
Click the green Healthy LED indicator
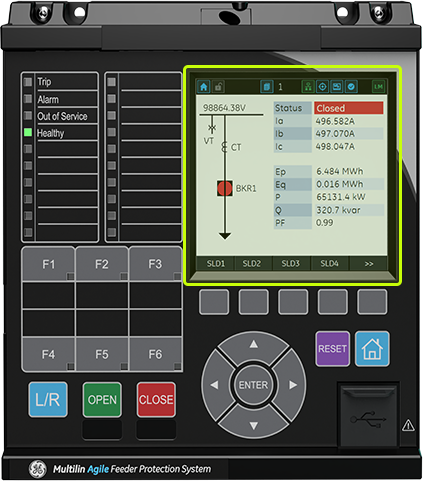click(x=28, y=132)
